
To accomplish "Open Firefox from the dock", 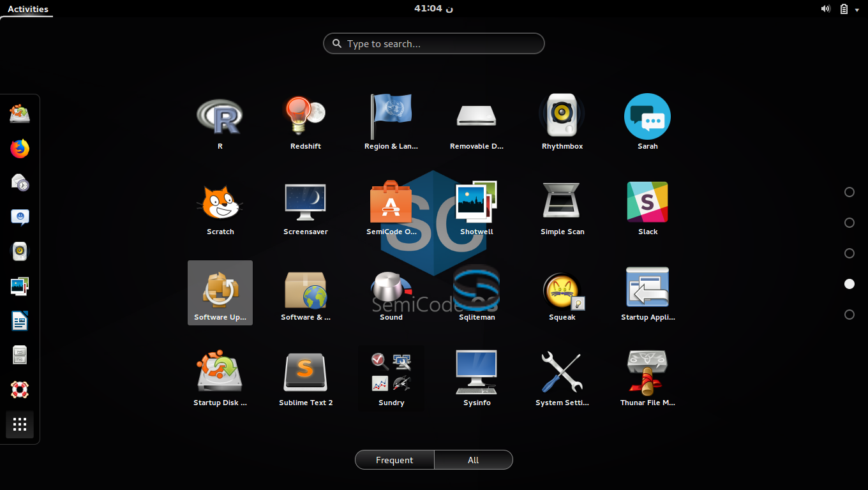I will pos(20,149).
